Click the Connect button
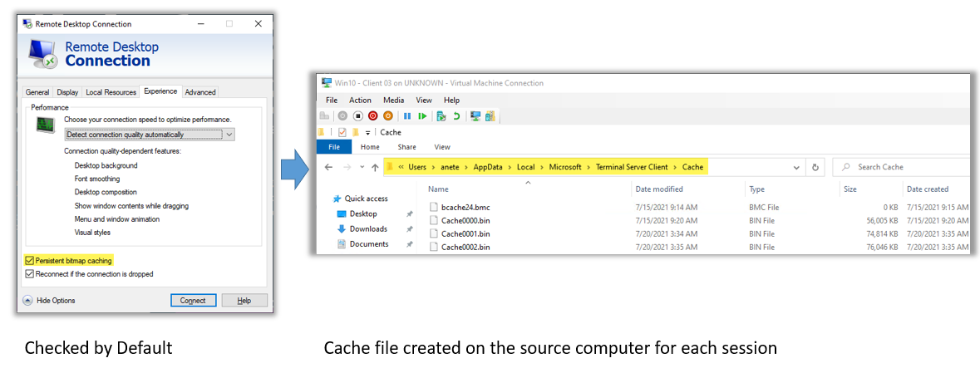Image resolution: width=980 pixels, height=368 pixels. point(193,301)
